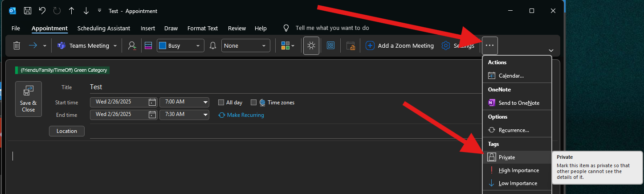644x194 pixels.
Task: Open the Draw tab
Action: pos(171,28)
